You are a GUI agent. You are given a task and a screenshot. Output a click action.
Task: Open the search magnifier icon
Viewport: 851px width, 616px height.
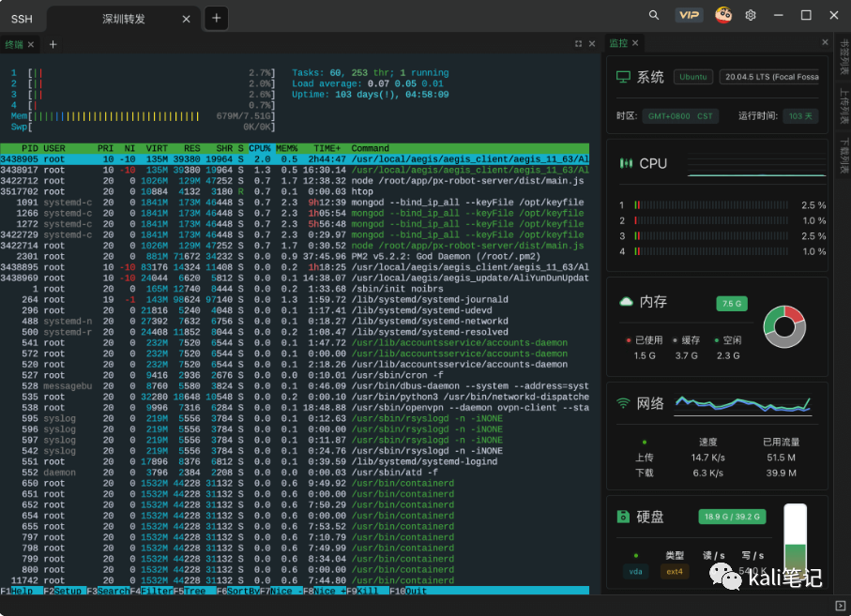[653, 15]
